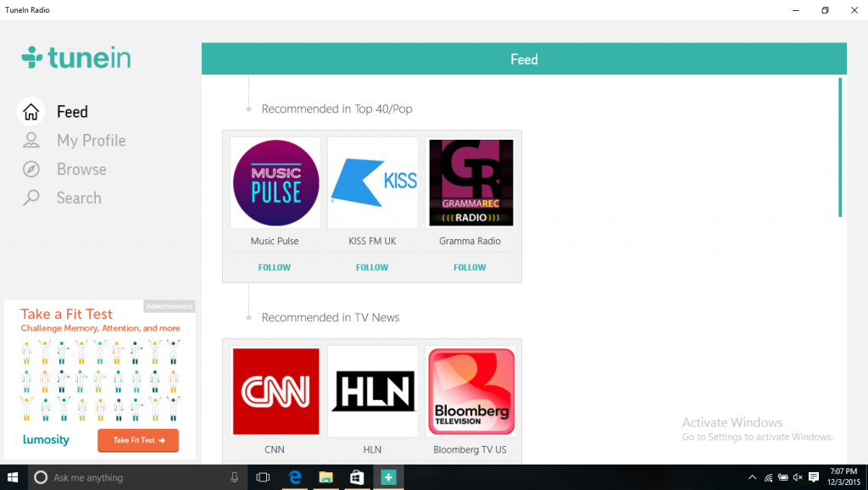Select Feed in the sidebar
The height and width of the screenshot is (490, 868).
click(72, 111)
